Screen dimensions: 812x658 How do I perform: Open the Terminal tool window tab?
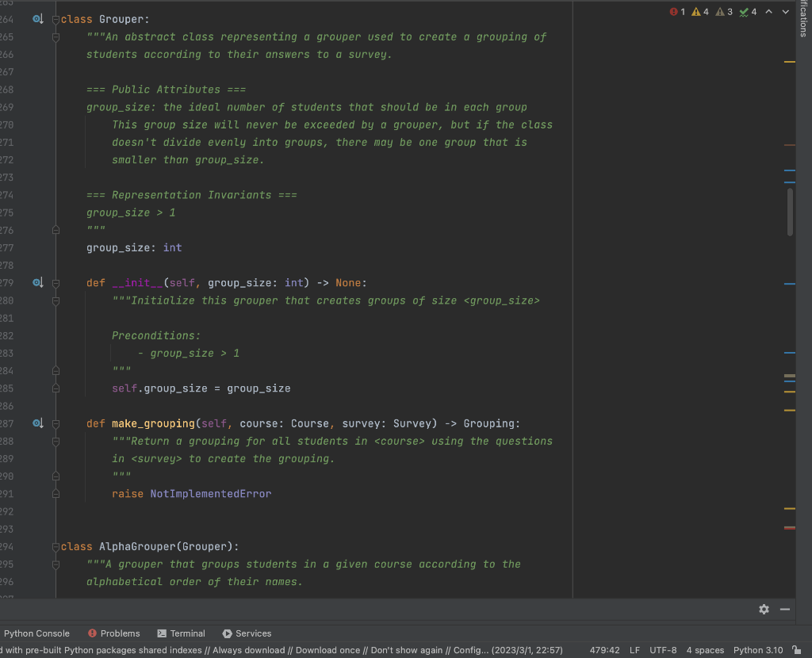(182, 633)
